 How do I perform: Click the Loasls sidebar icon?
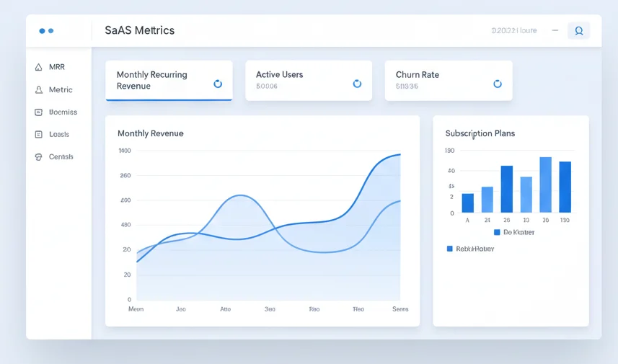38,135
